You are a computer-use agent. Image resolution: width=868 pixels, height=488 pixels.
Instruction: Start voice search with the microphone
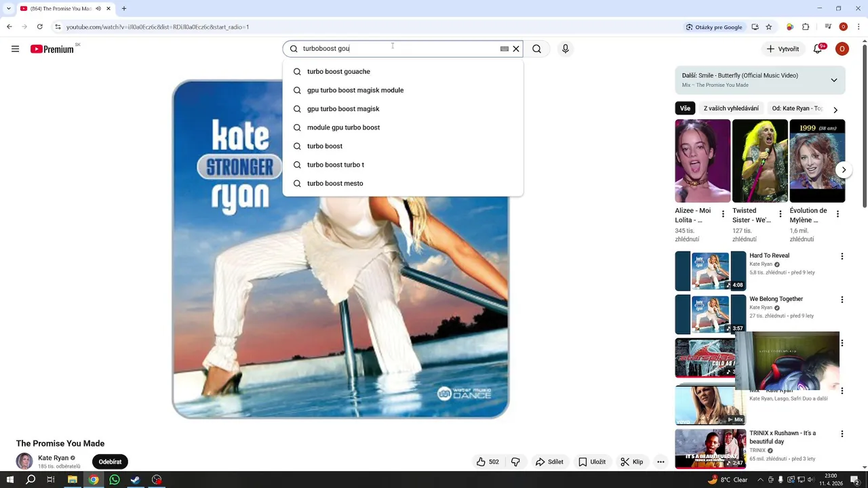tap(566, 49)
